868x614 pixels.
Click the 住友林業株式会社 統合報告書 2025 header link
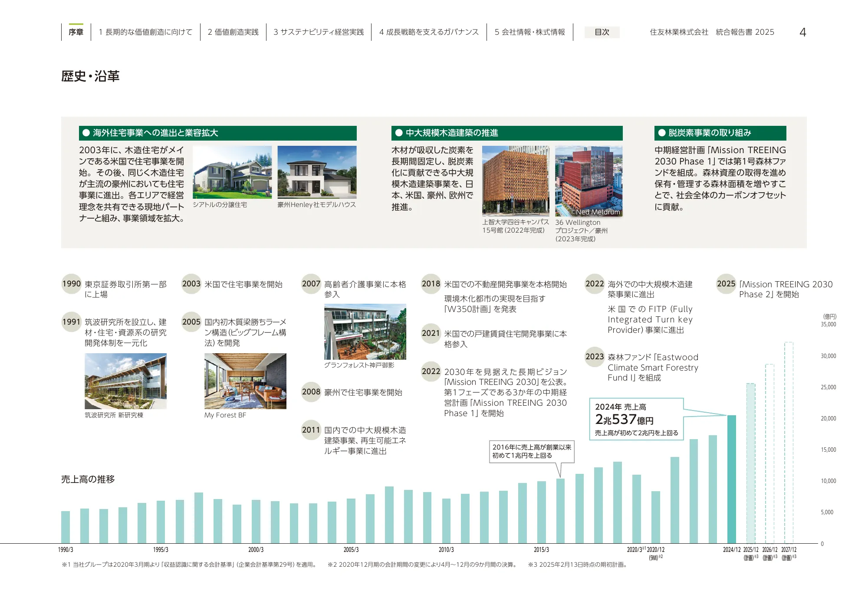(713, 32)
